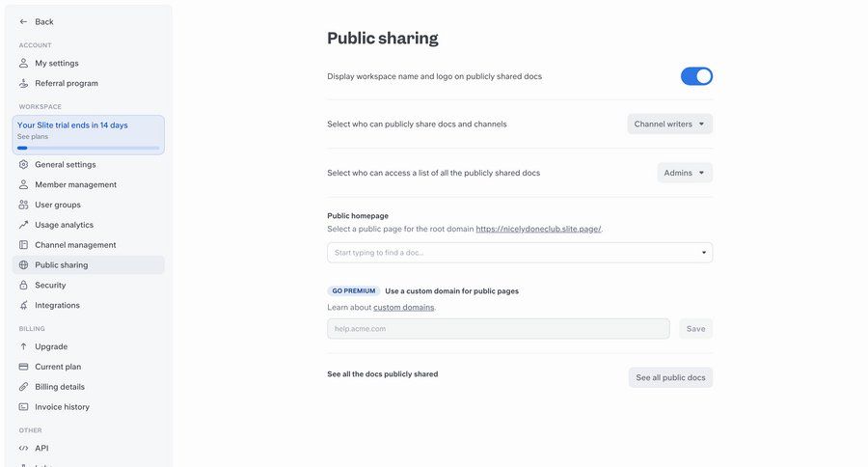Screen dimensions: 868x467
Task: Expand the public homepage doc selector arrow
Action: click(703, 253)
